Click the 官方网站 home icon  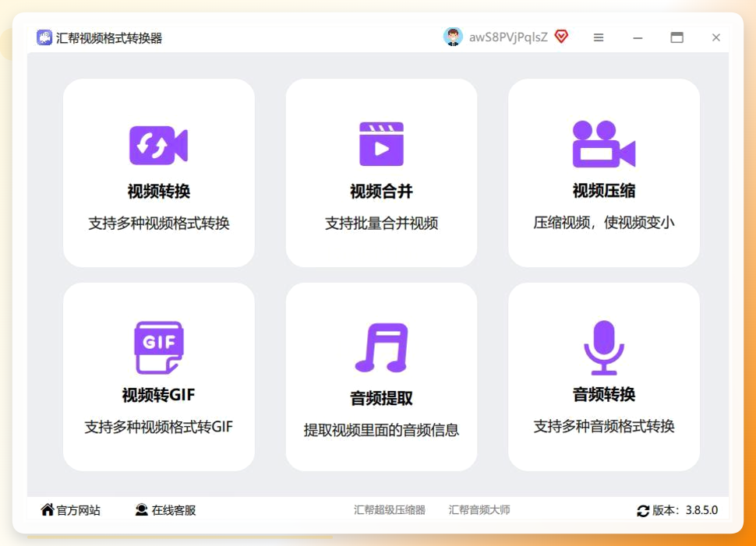tap(48, 509)
